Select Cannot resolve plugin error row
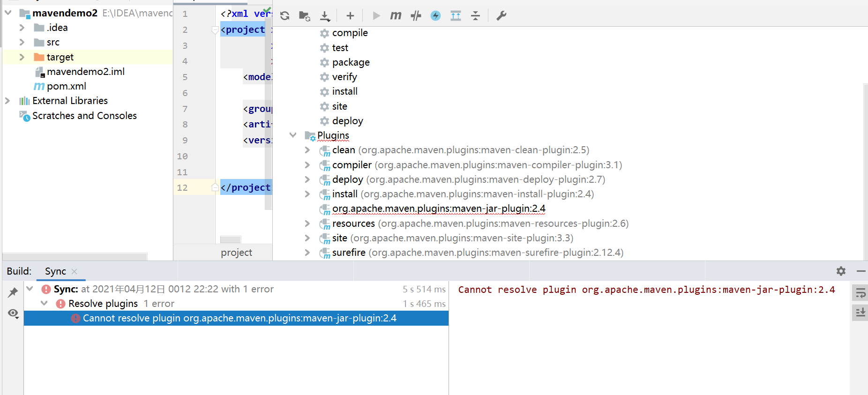 click(236, 318)
